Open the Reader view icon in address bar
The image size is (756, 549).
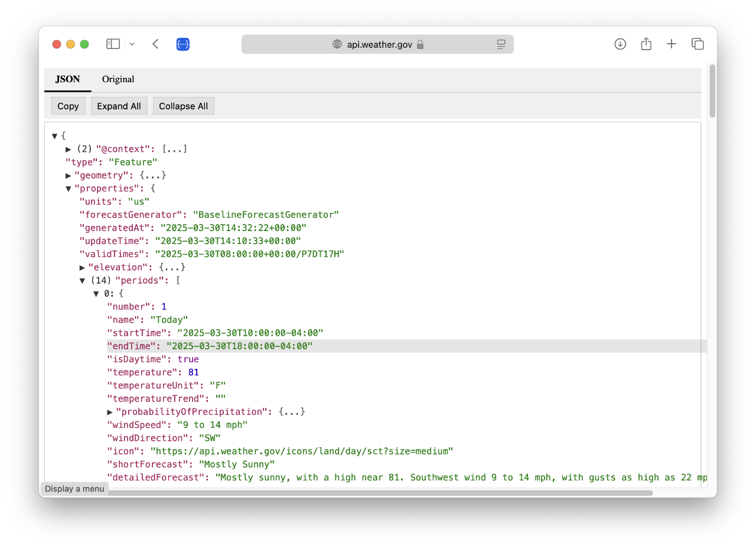point(501,44)
